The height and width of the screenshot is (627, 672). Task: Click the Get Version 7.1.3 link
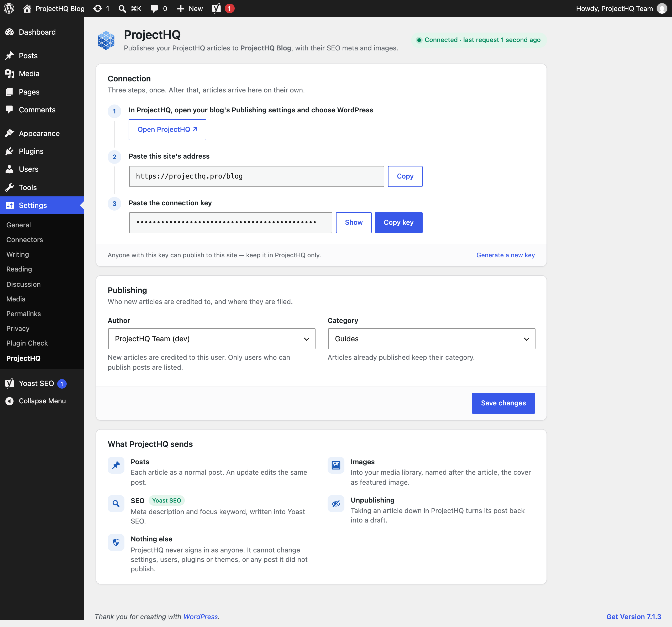(633, 616)
